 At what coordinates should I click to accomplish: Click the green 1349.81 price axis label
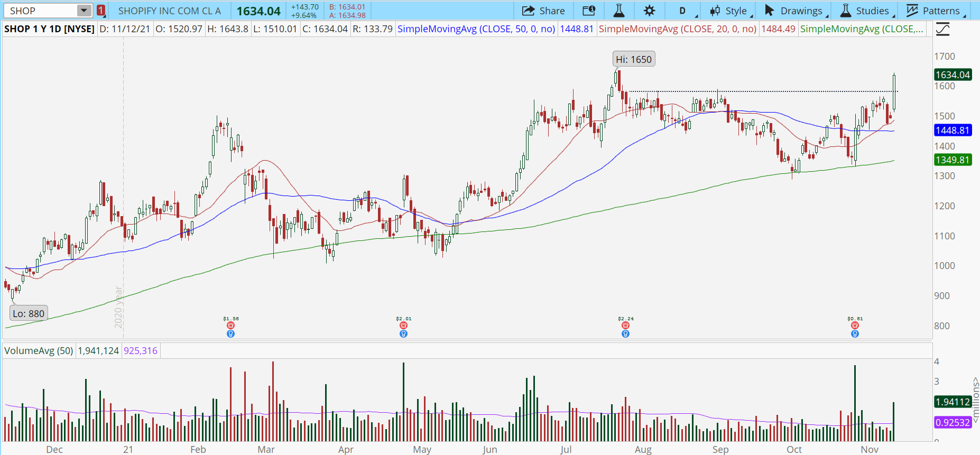pos(953,160)
